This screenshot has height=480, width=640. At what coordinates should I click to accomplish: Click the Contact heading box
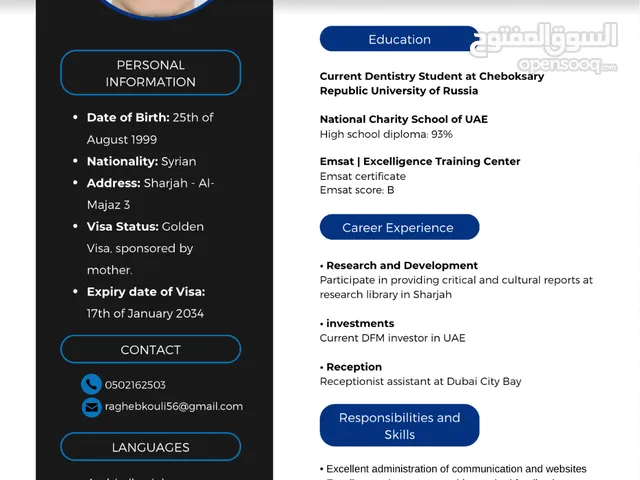click(x=150, y=349)
